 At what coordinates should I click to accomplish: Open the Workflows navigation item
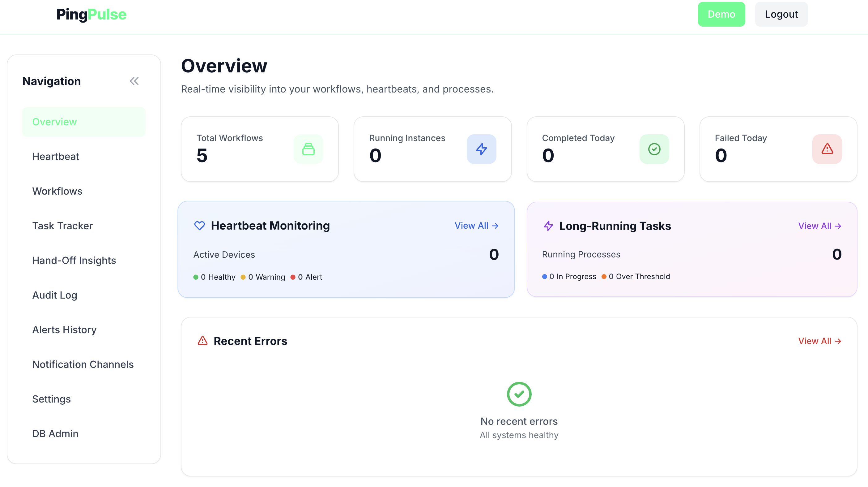point(57,191)
